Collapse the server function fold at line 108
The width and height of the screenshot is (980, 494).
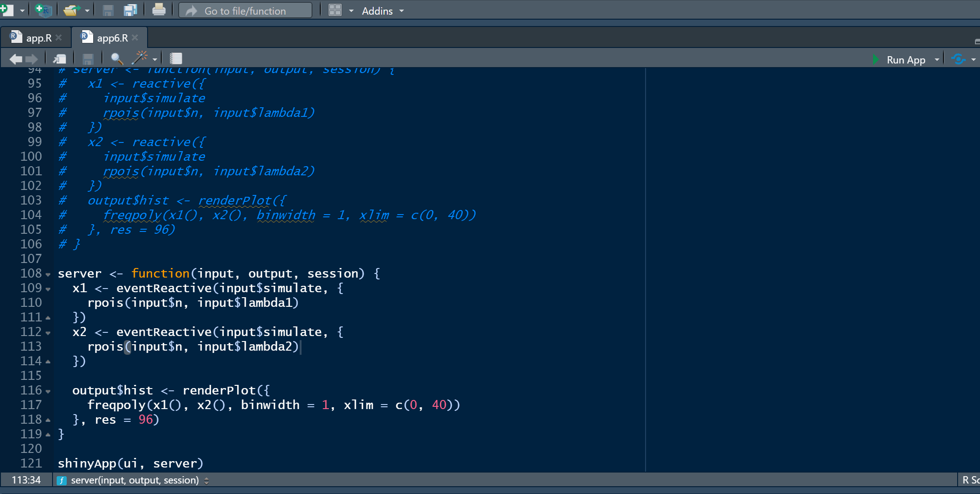[x=48, y=275]
